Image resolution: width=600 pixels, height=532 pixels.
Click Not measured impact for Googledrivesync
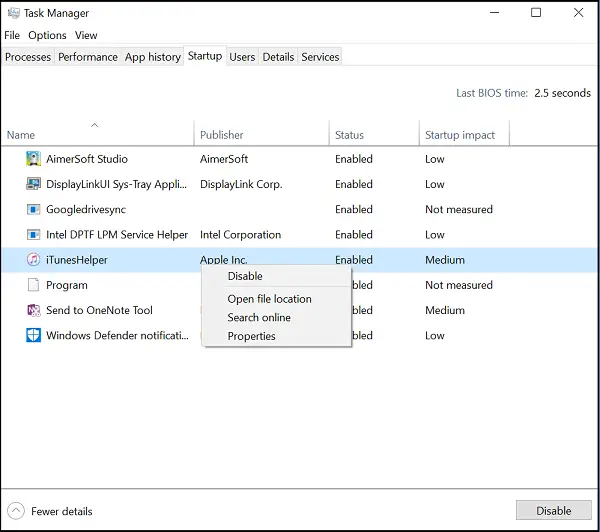click(459, 209)
